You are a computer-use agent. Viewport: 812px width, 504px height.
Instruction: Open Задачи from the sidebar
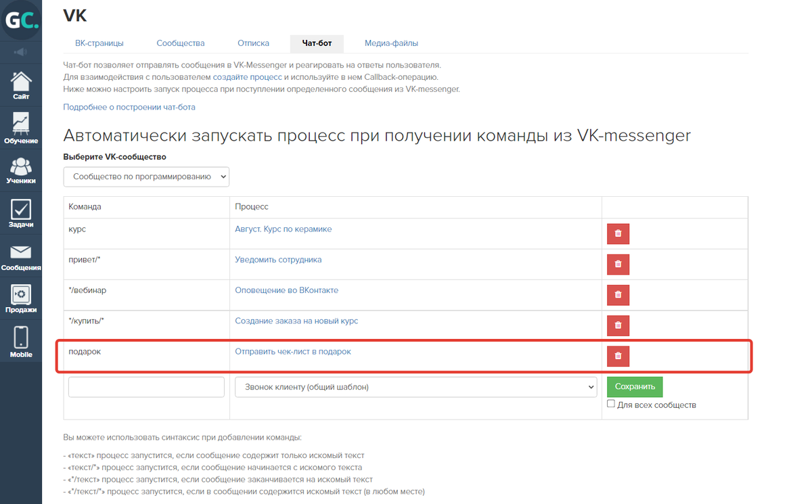pyautogui.click(x=21, y=213)
